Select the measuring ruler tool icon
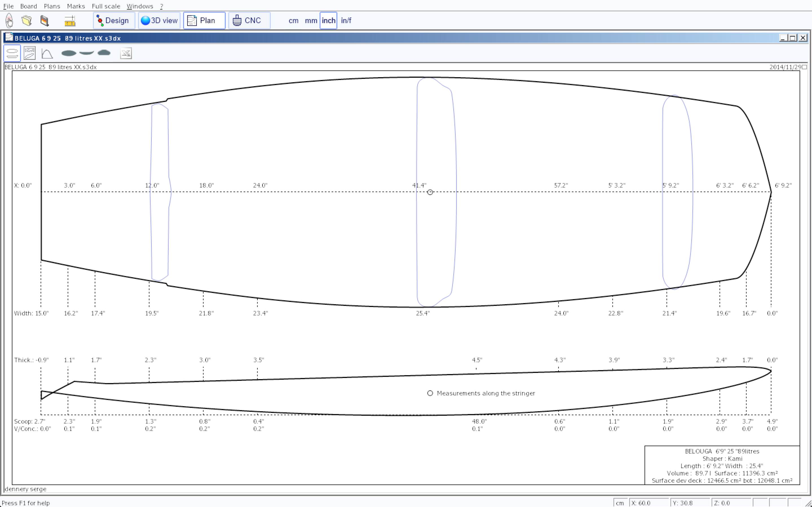812x507 pixels. click(x=70, y=21)
